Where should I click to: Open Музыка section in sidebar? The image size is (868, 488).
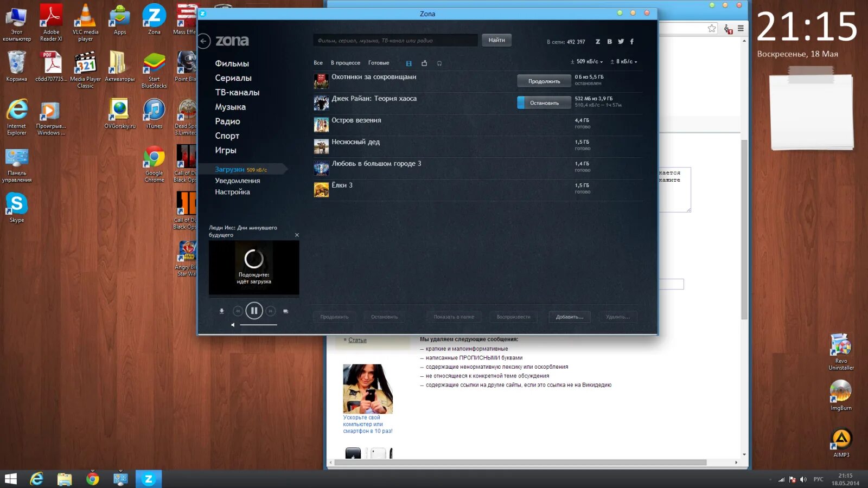pos(230,107)
